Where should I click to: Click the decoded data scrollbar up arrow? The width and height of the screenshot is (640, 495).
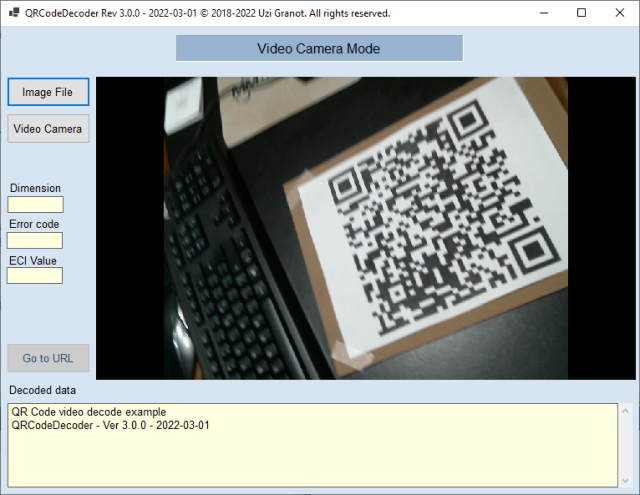(625, 411)
